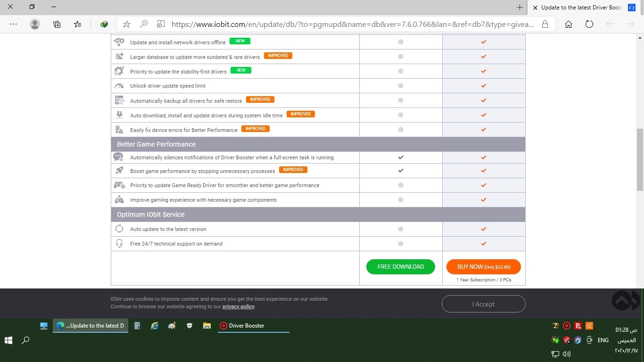
Task: Switch to Edge window in taskbar
Action: [x=91, y=326]
